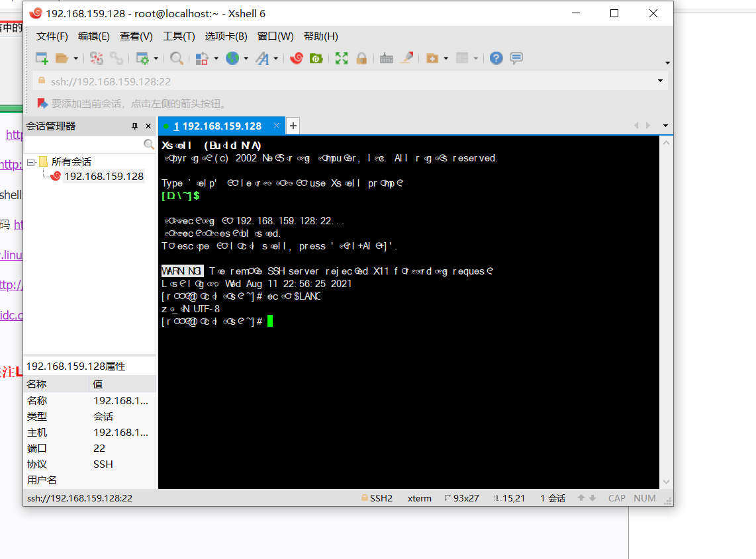The image size is (756, 559).
Task: Toggle full screen mode icon
Action: coord(342,58)
